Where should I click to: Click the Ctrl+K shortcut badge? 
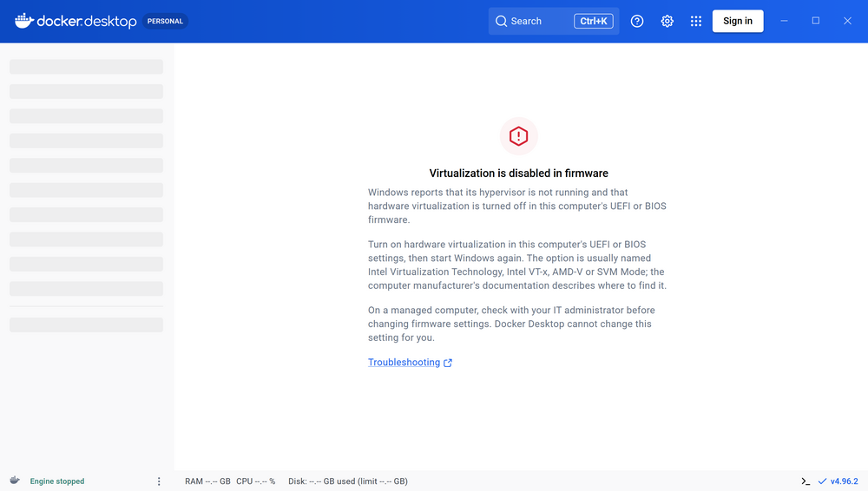[594, 21]
